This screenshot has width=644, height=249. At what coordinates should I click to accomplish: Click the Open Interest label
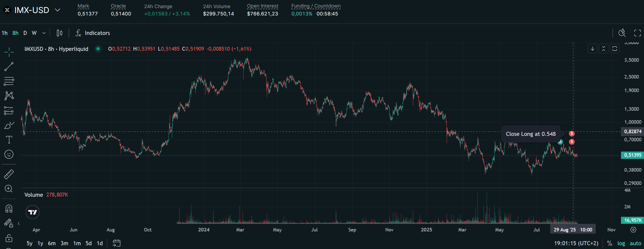point(262,6)
